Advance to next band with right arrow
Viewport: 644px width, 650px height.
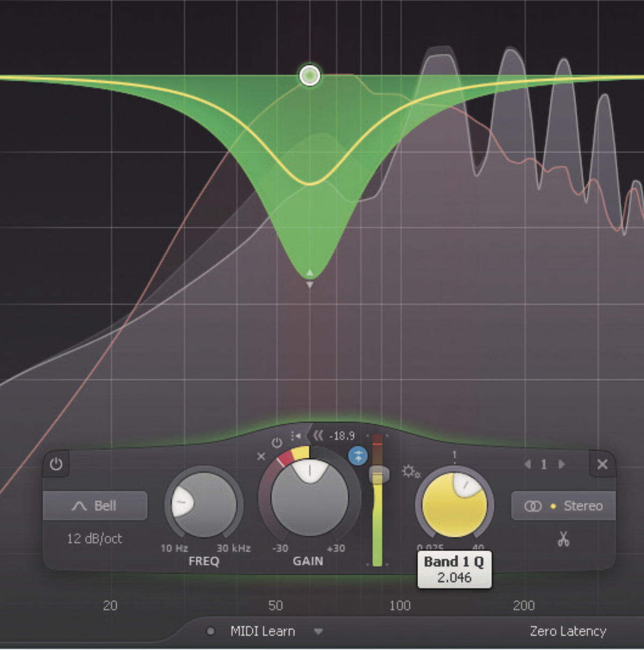(562, 465)
